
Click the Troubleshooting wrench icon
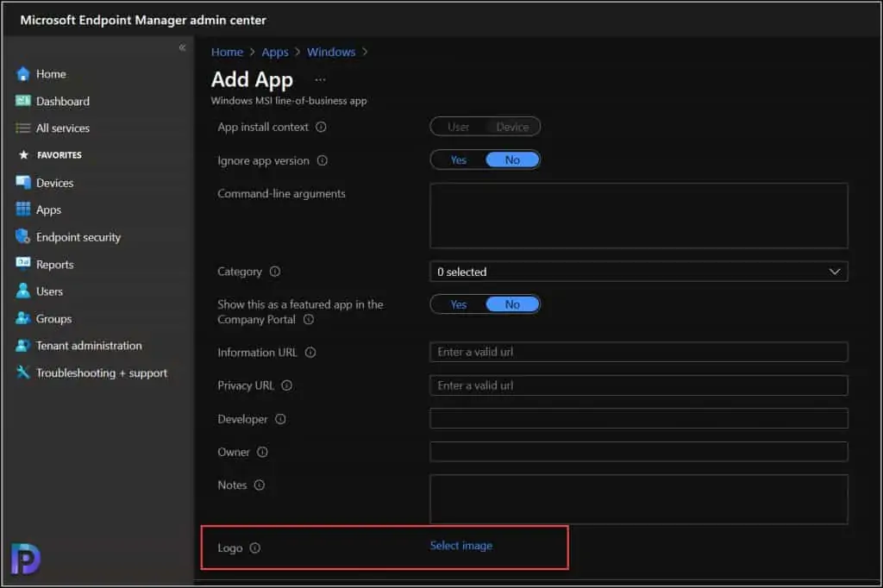23,372
